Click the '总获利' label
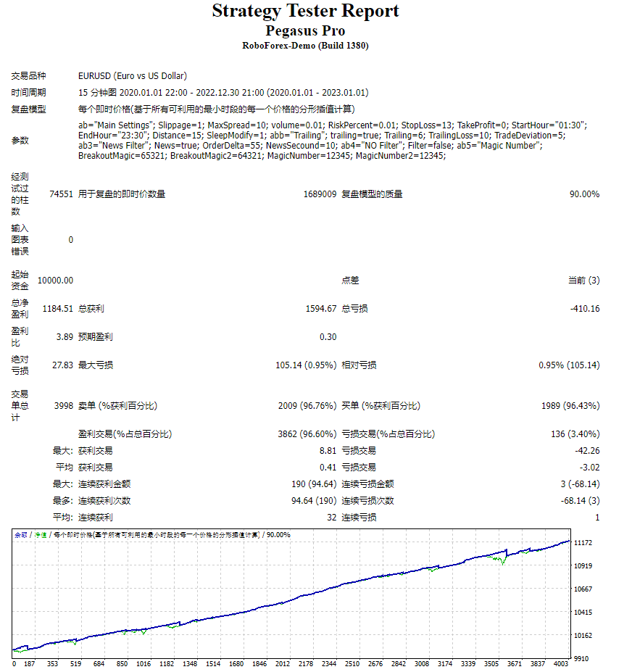The width and height of the screenshot is (632, 672). point(91,309)
